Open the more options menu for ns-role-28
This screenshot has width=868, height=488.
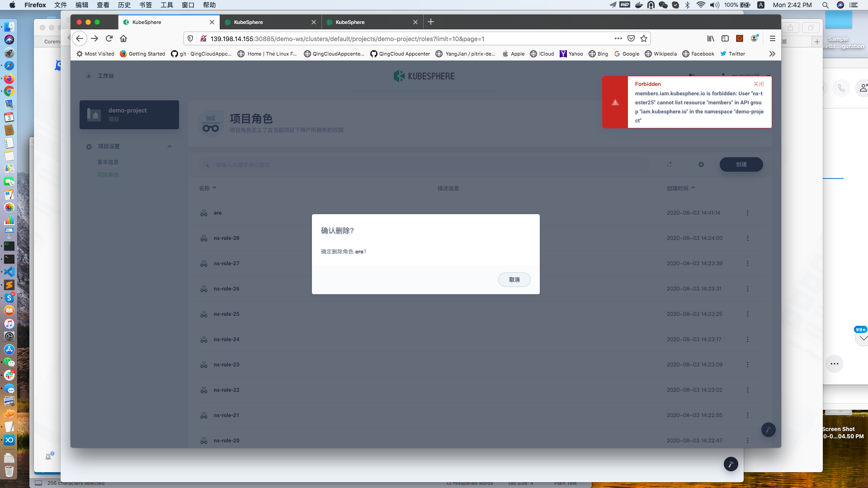pyautogui.click(x=748, y=238)
